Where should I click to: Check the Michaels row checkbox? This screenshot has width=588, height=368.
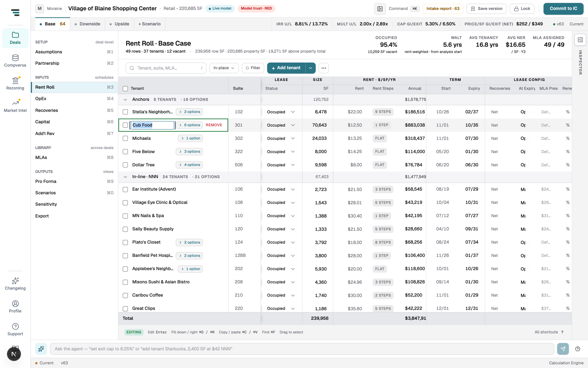click(x=125, y=139)
